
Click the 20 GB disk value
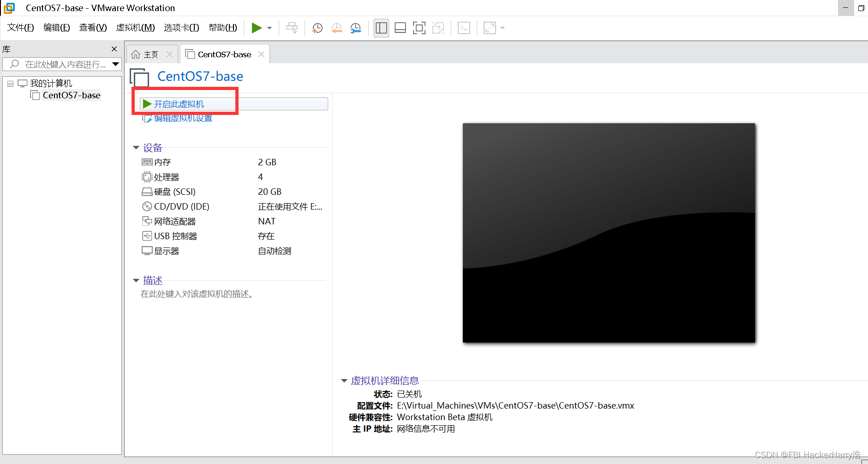tap(269, 192)
